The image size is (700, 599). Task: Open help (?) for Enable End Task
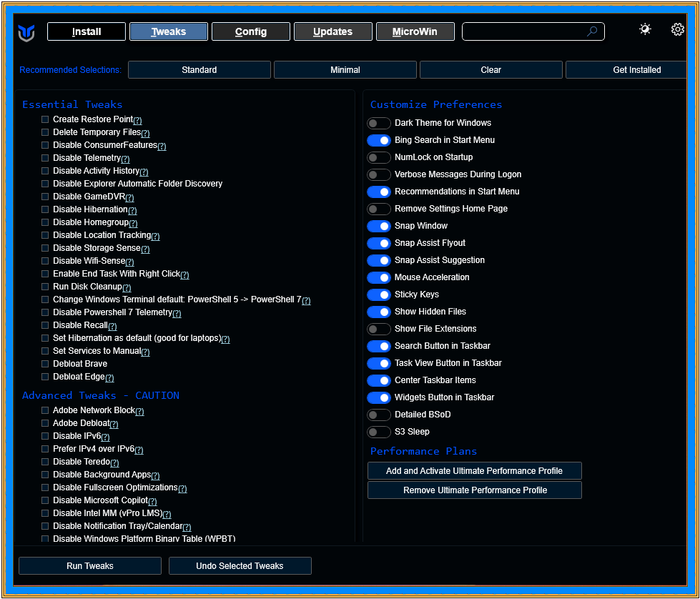tap(184, 275)
